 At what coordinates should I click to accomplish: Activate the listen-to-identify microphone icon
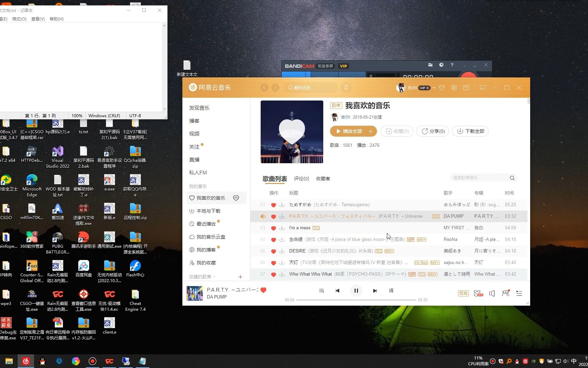(346, 88)
